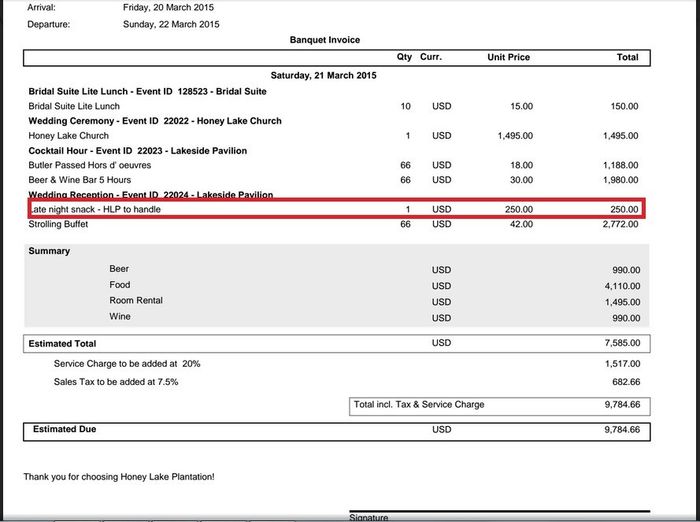Click the Unit Price column header
The height and width of the screenshot is (522, 700).
coord(508,58)
